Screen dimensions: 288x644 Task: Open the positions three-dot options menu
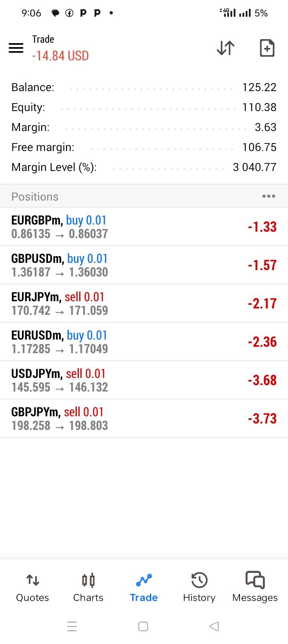tap(268, 196)
